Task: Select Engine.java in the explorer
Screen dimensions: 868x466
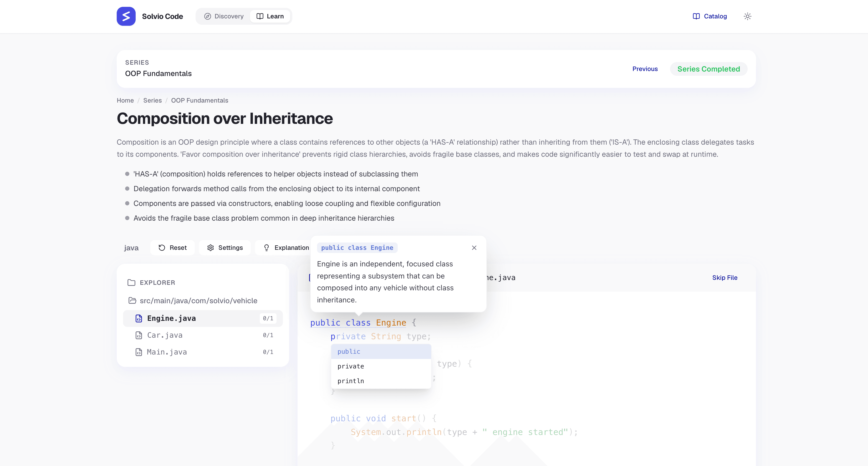Action: (202, 318)
